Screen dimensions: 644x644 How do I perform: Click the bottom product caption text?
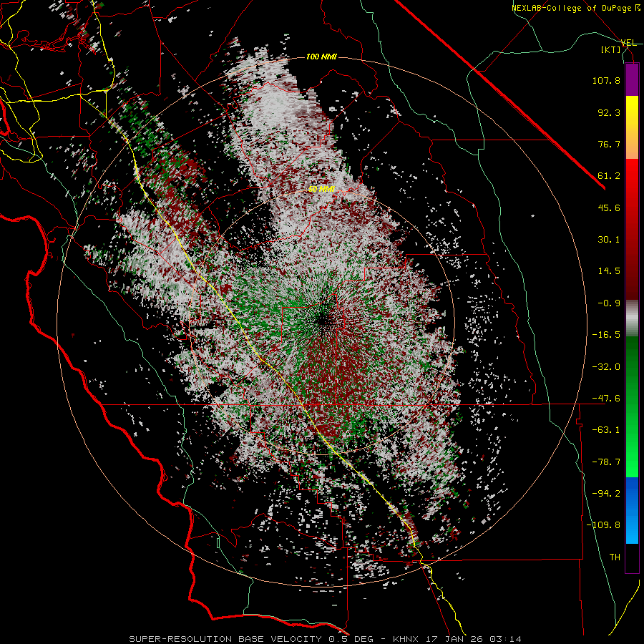pos(326,639)
